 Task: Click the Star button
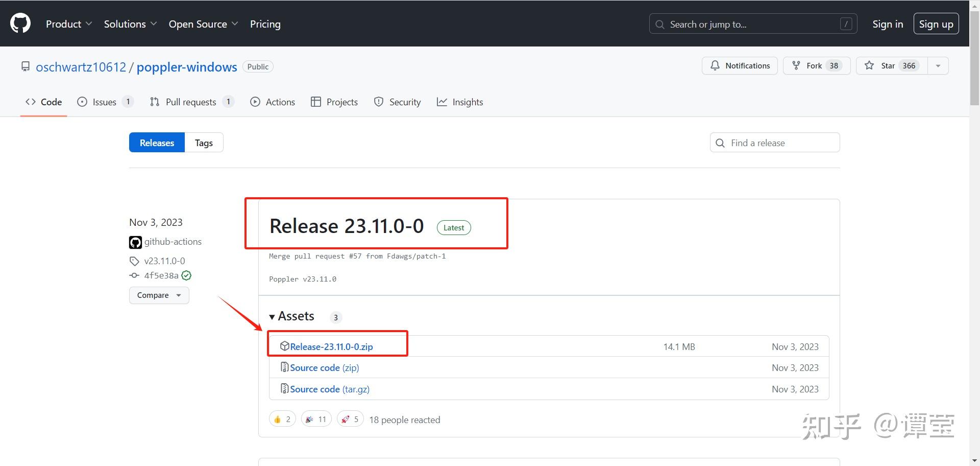(x=892, y=65)
